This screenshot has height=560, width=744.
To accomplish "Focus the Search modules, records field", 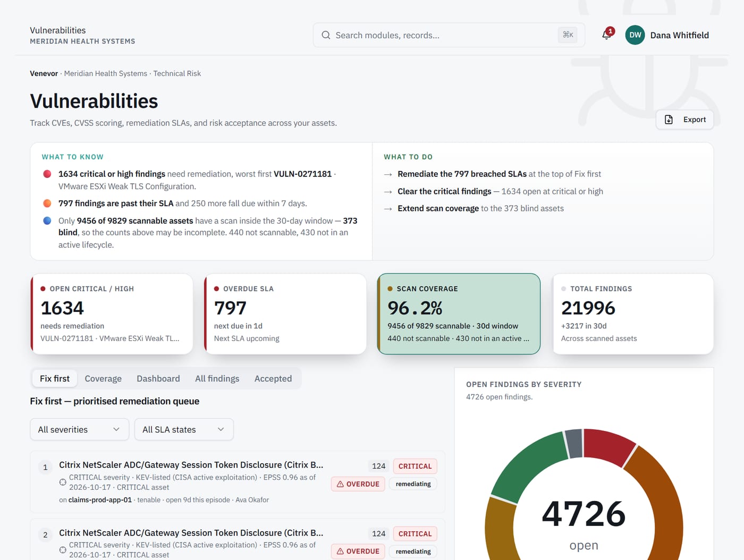I will pyautogui.click(x=449, y=35).
